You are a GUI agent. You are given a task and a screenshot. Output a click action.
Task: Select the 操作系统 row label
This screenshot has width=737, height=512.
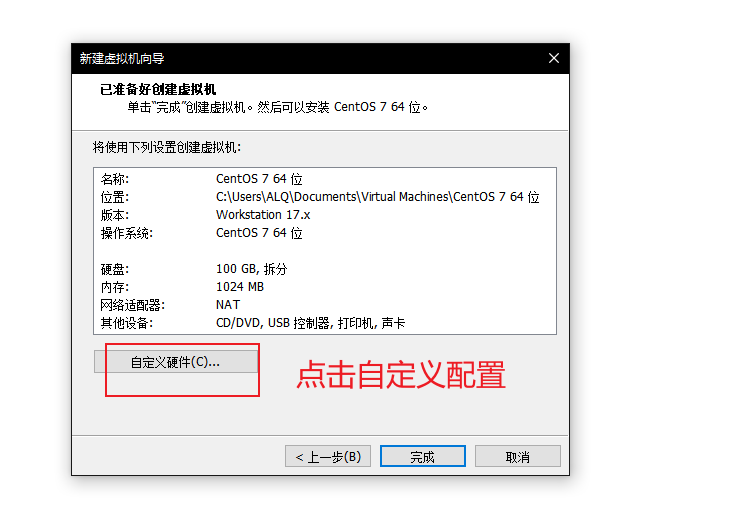point(127,233)
